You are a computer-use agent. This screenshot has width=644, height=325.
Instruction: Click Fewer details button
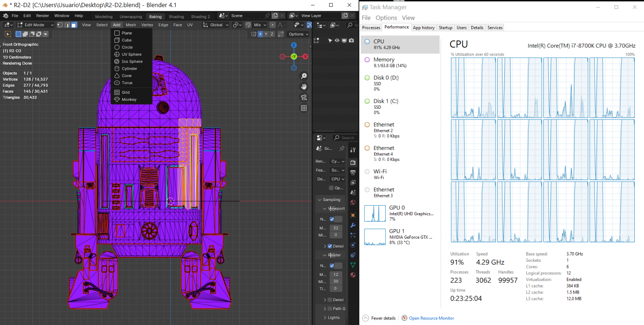[379, 318]
